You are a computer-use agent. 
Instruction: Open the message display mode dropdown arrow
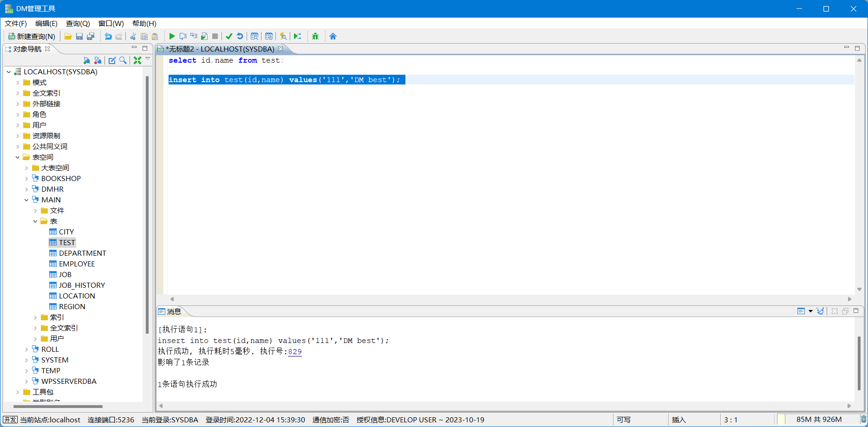(x=810, y=311)
